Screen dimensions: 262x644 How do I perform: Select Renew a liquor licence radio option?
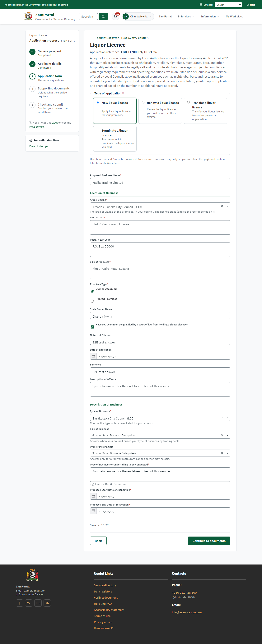143,102
